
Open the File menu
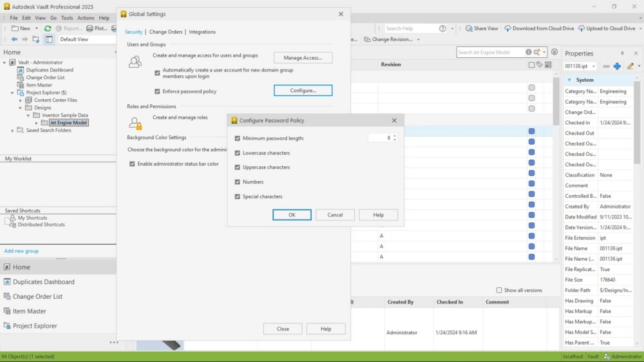click(14, 18)
